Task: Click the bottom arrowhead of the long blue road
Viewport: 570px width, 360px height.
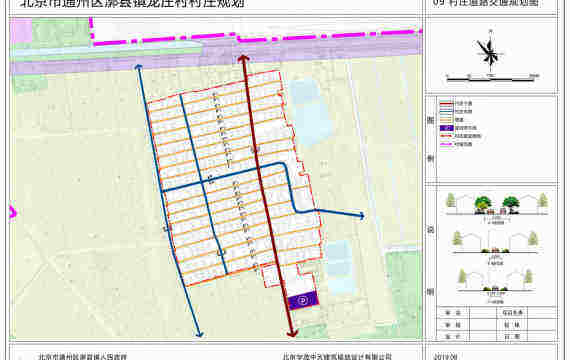Action: pos(198,333)
